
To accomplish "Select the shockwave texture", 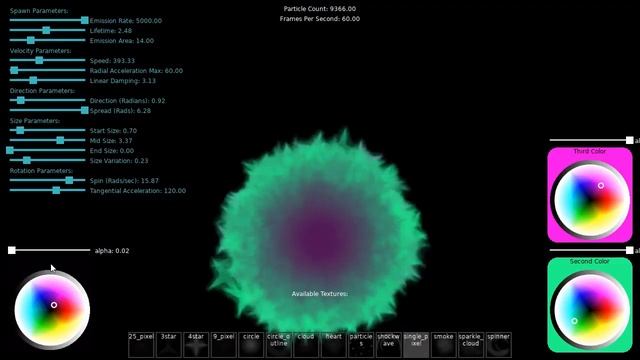I will coord(389,345).
